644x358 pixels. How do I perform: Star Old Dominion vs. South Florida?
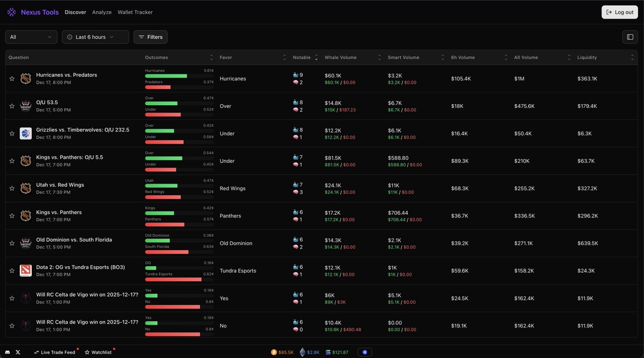click(12, 243)
